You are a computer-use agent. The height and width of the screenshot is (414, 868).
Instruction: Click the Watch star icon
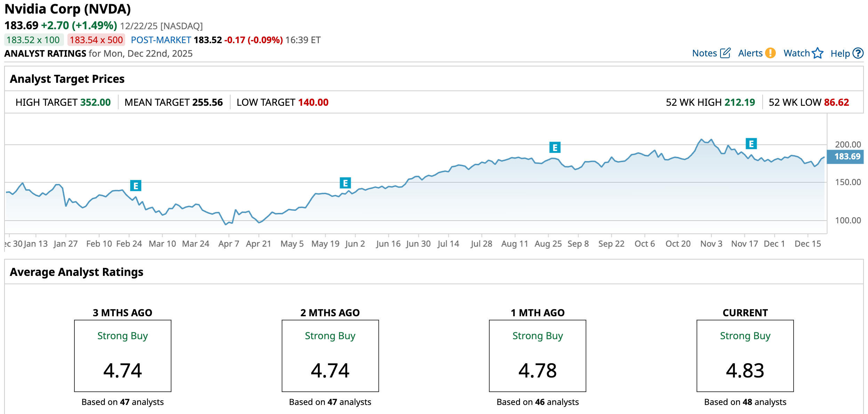(x=818, y=53)
